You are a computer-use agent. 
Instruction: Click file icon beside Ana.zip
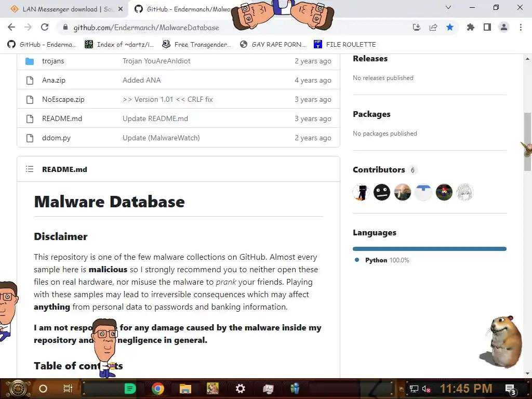point(30,81)
